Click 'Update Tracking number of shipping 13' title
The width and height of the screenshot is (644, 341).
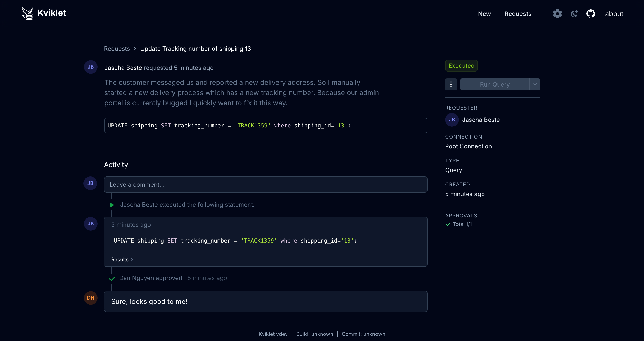coord(195,49)
